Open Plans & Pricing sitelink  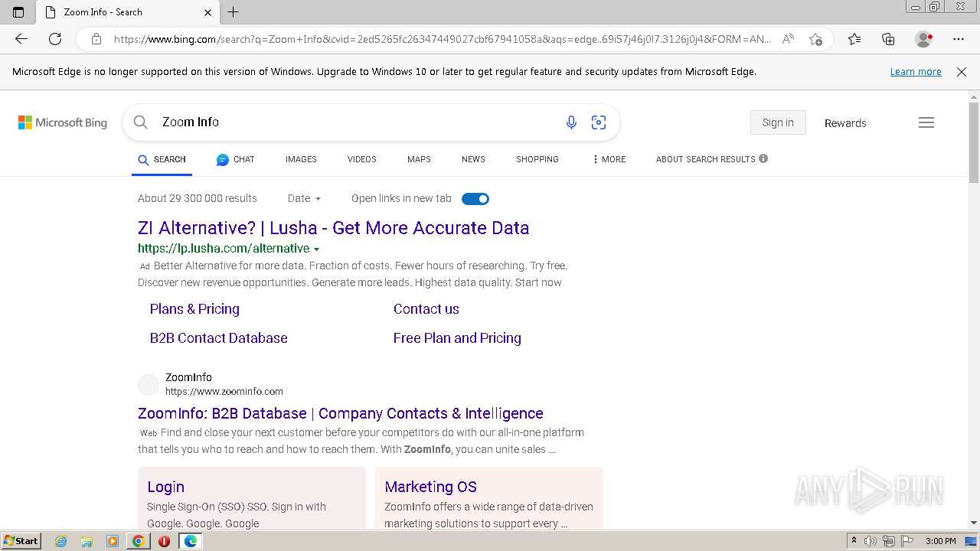(x=194, y=309)
